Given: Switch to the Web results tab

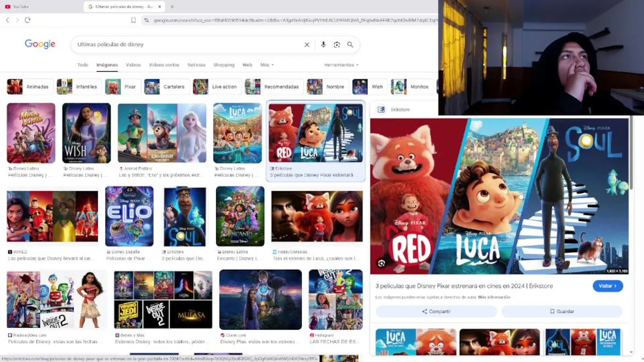Looking at the screenshot, I should [x=247, y=65].
